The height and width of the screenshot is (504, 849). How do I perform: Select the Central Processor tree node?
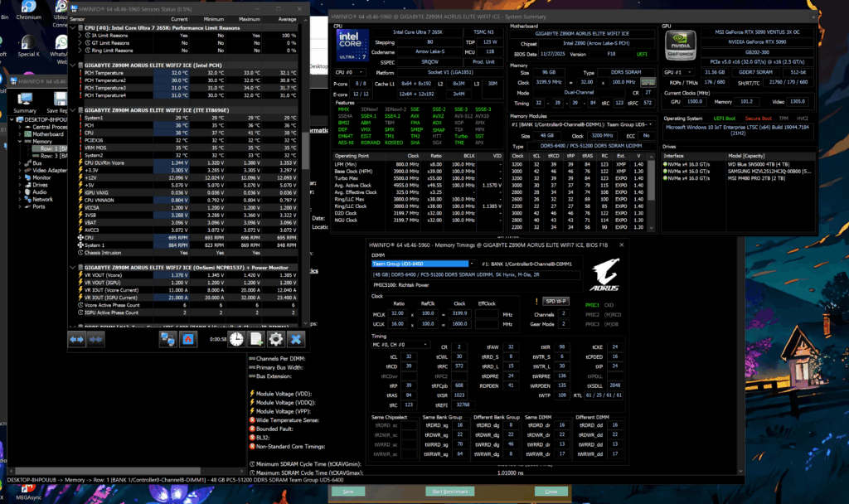pos(50,127)
